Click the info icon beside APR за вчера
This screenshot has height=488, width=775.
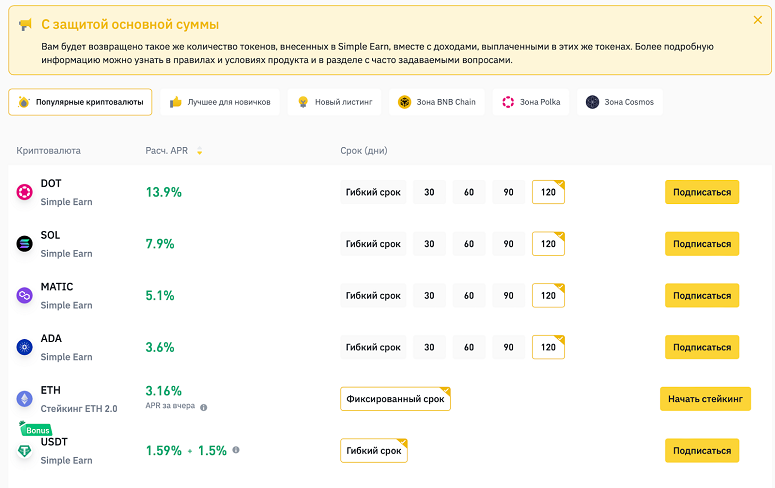tap(204, 407)
